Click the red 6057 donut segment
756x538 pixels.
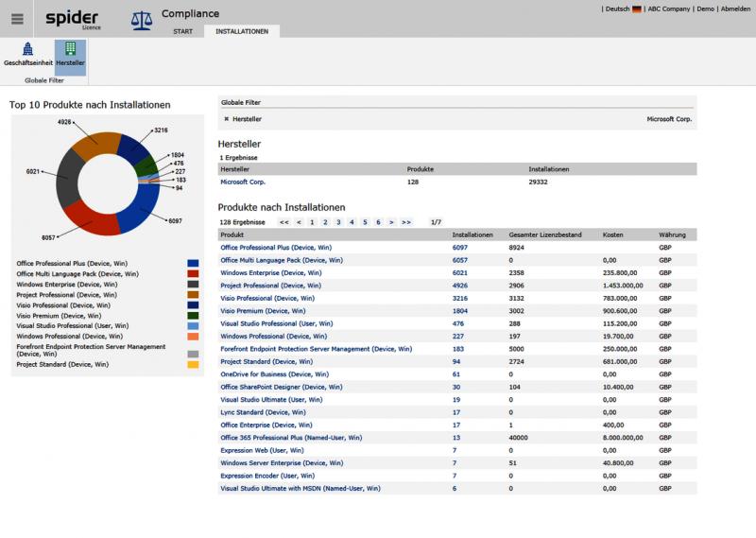(91, 220)
